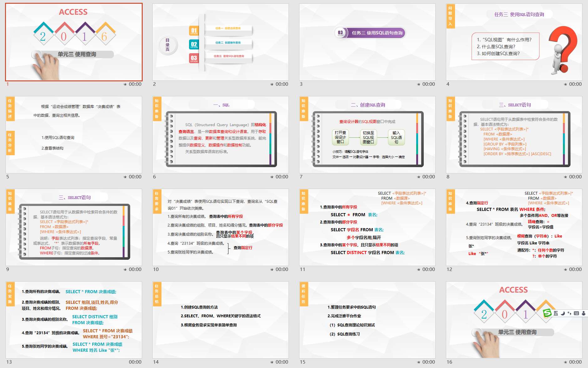Select slide 3 section title thumbnail
The width and height of the screenshot is (588, 368).
367,42
